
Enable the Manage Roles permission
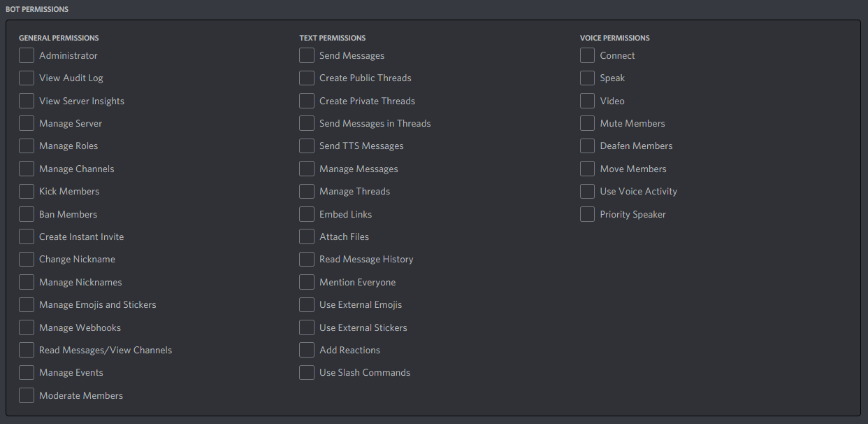[x=26, y=146]
